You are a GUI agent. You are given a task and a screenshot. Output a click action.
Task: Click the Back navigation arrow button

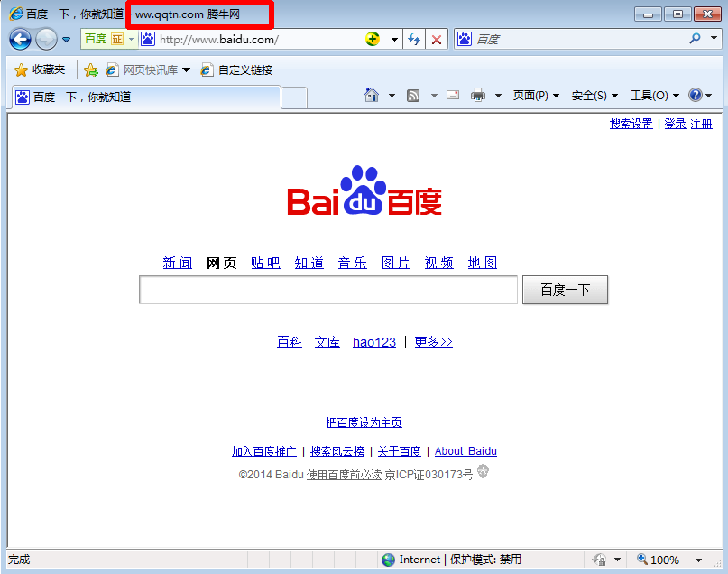click(x=20, y=39)
